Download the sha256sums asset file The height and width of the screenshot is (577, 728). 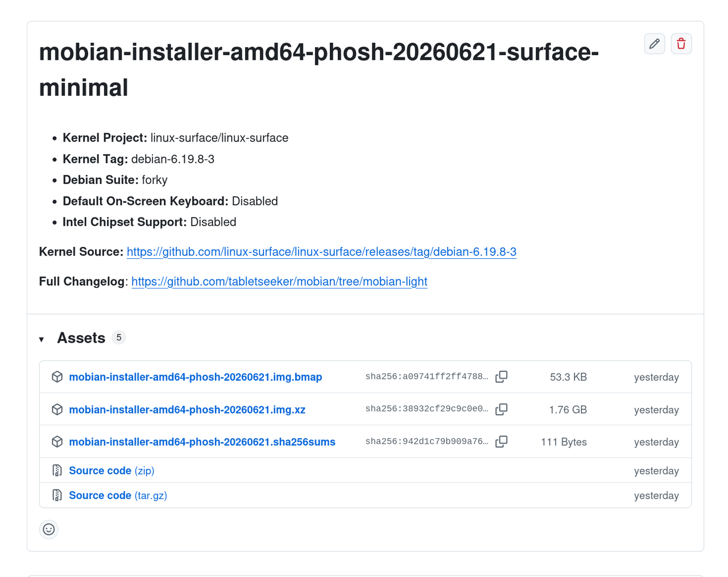point(202,442)
